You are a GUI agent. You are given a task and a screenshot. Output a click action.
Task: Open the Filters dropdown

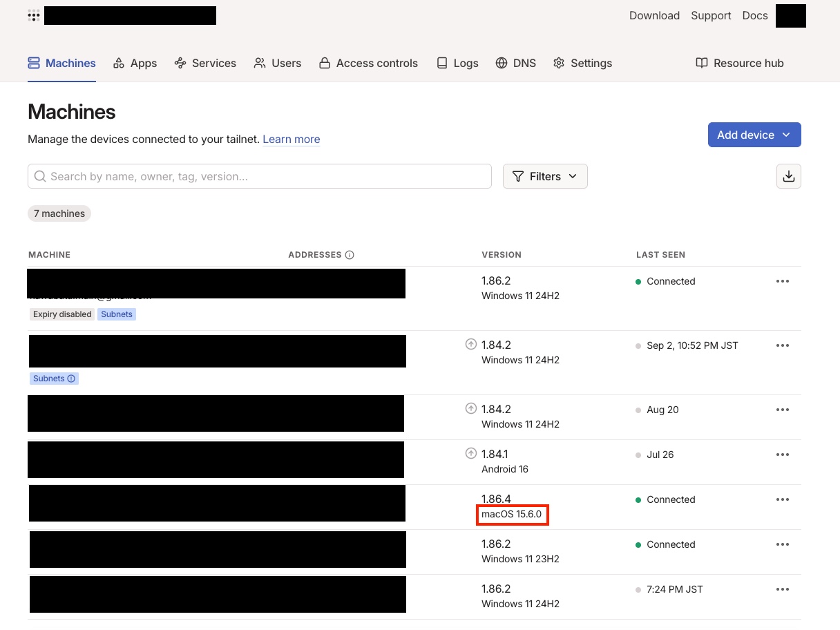tap(545, 176)
